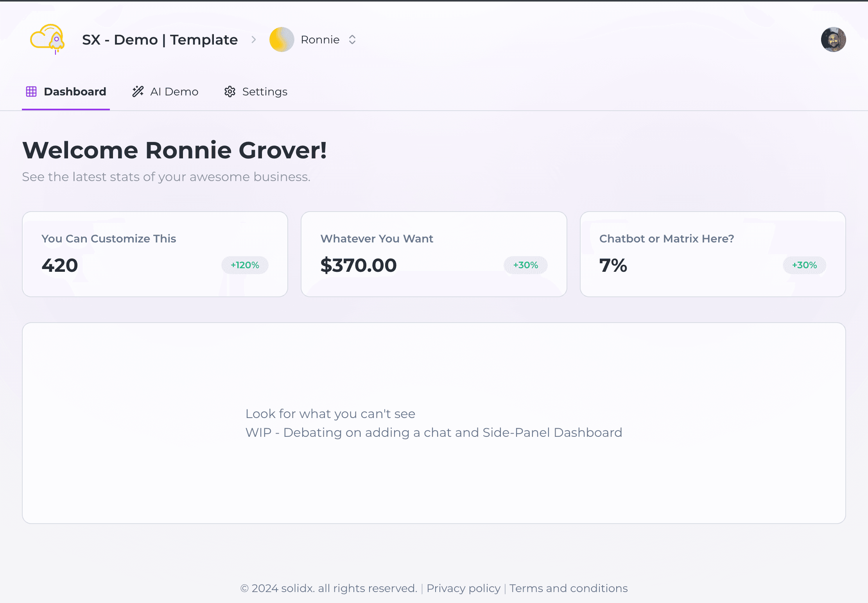The width and height of the screenshot is (868, 603).
Task: Open the user profile avatar menu
Action: (x=833, y=39)
